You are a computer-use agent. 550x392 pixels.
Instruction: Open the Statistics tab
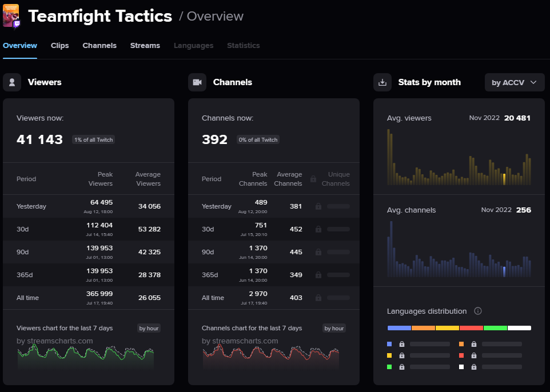[244, 46]
